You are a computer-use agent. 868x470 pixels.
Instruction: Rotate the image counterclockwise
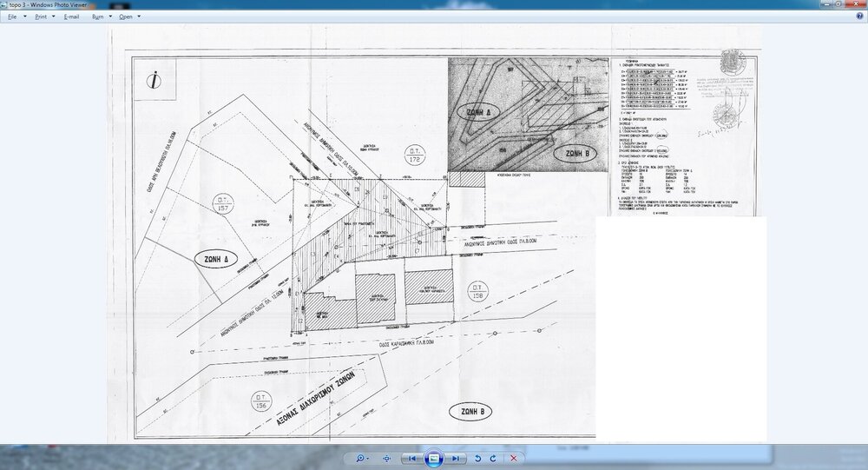pos(477,457)
